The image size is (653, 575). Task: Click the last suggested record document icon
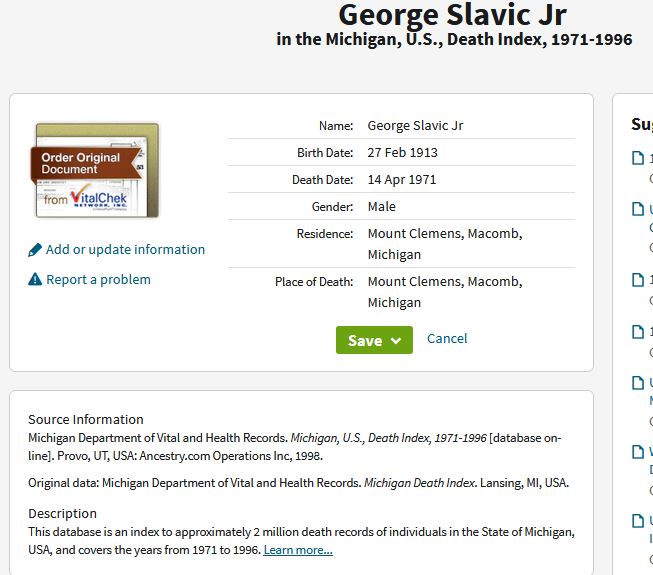(x=638, y=521)
